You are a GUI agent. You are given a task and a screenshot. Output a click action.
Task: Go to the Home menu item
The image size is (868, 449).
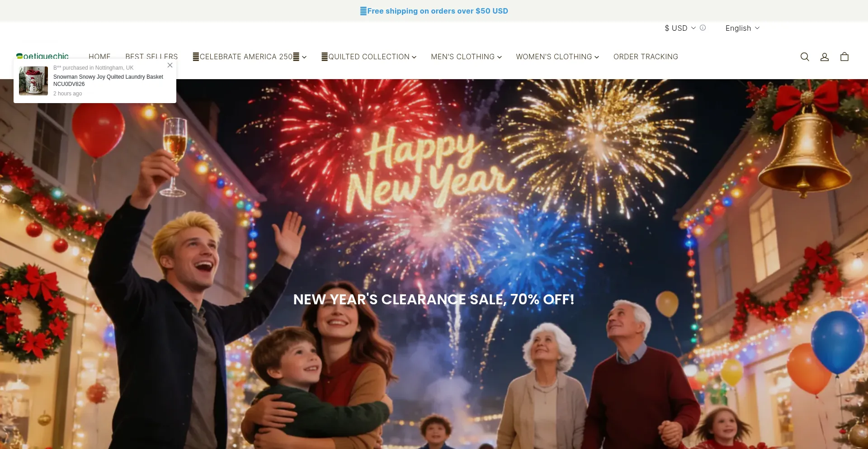coord(99,56)
